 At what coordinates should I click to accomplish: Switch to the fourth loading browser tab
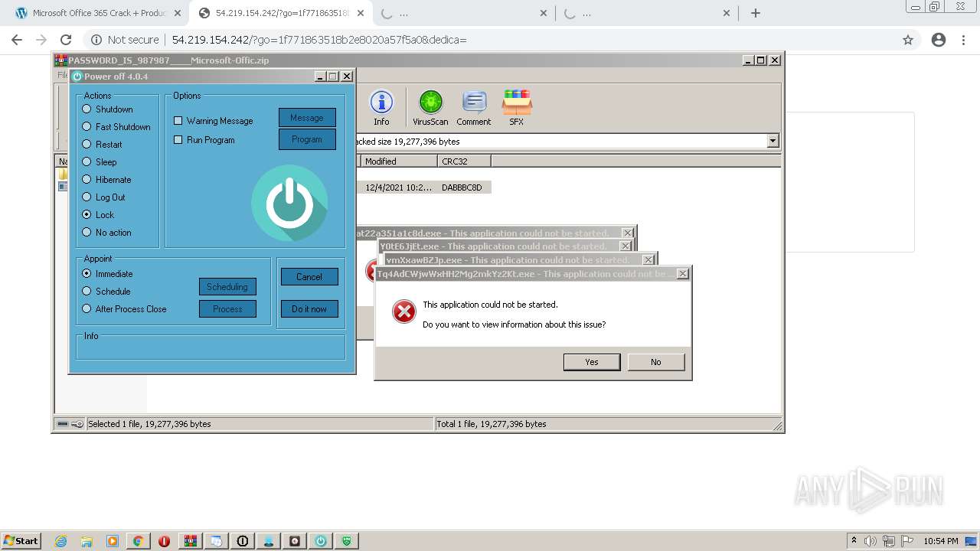[647, 13]
